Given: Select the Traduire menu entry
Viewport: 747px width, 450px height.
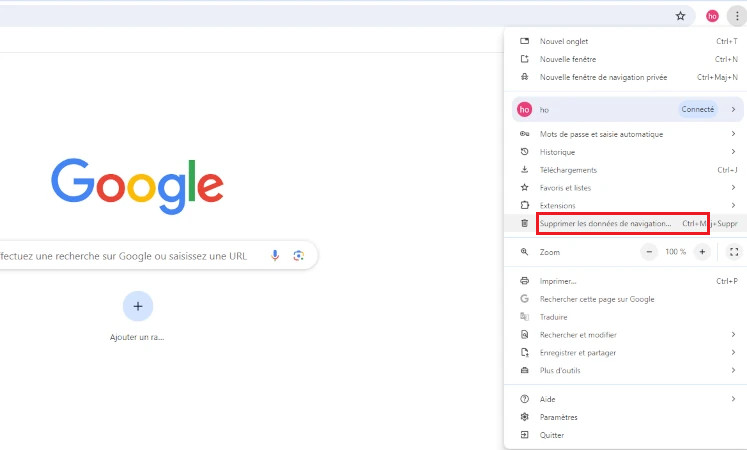Looking at the screenshot, I should coord(626,317).
